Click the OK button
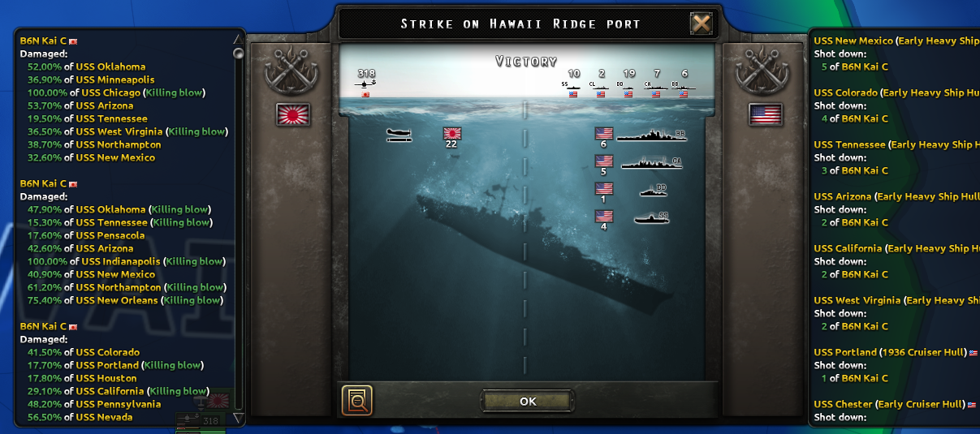The width and height of the screenshot is (980, 434). 528,401
